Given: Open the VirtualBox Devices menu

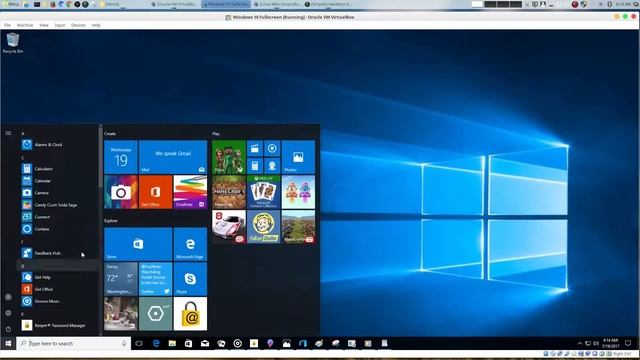Looking at the screenshot, I should click(x=78, y=25).
